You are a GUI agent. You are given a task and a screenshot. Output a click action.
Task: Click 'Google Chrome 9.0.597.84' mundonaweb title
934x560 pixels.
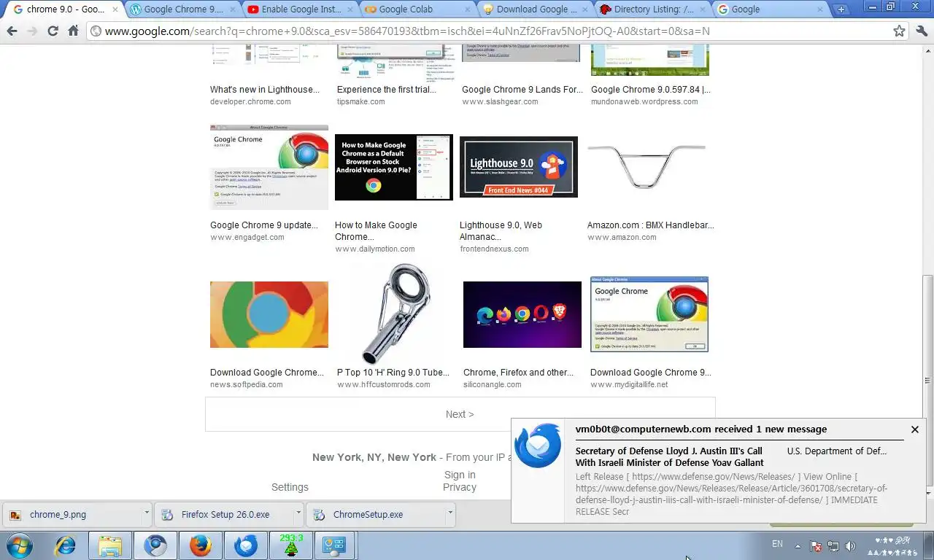coord(651,90)
